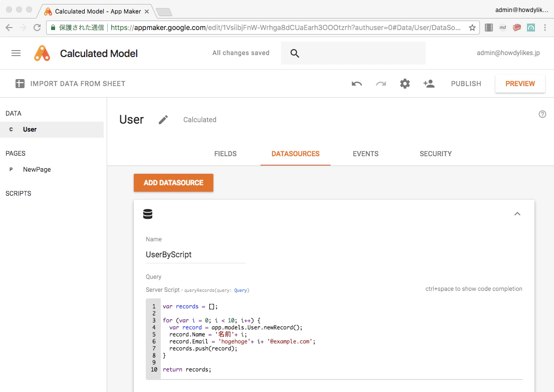Open the help question mark icon

(x=542, y=114)
